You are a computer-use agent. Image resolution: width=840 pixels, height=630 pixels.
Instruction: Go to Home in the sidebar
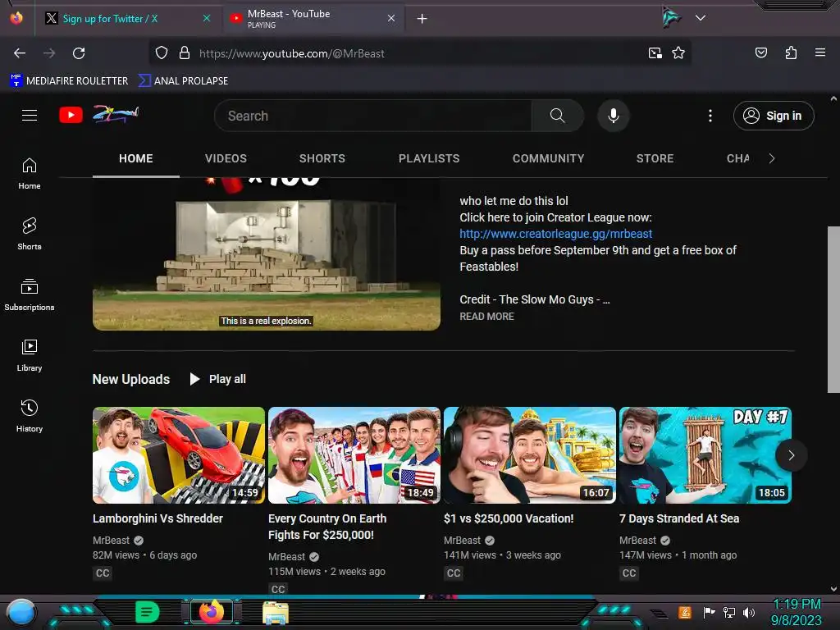[30, 174]
